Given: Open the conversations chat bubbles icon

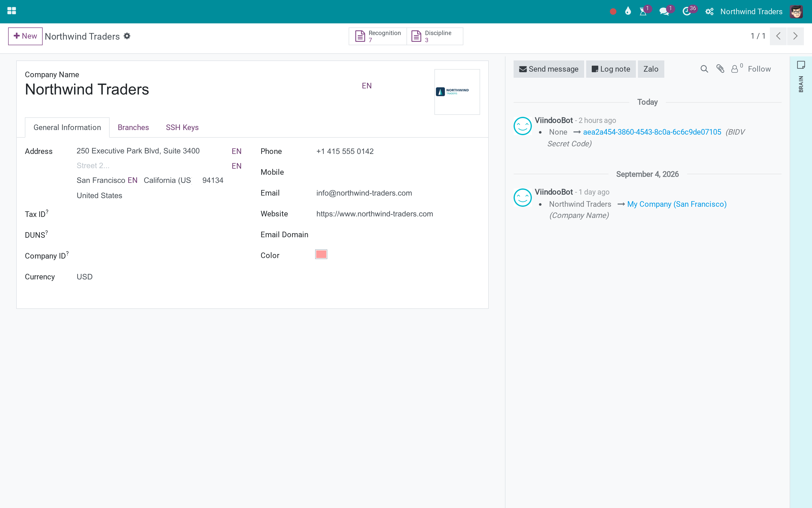Looking at the screenshot, I should tap(664, 11).
